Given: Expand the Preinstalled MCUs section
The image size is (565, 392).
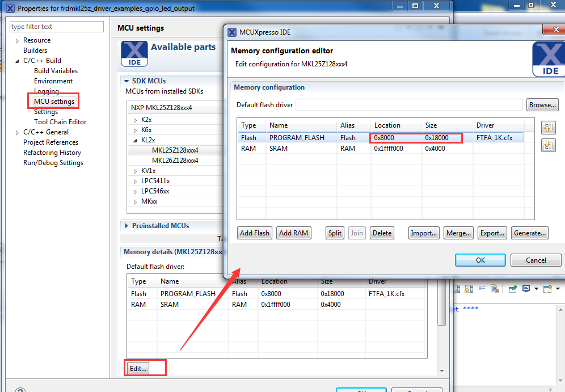Looking at the screenshot, I should tap(127, 226).
